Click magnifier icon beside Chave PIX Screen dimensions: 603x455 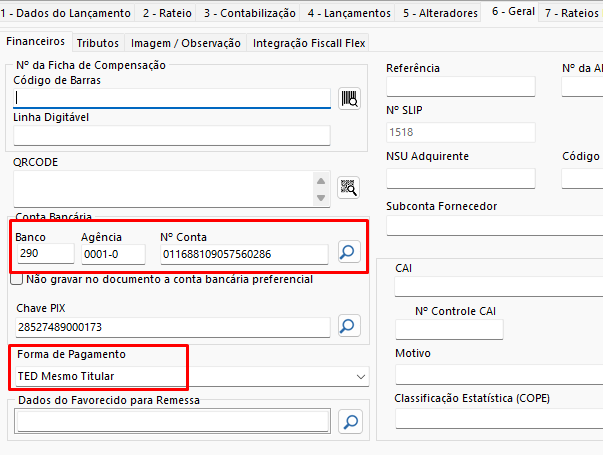(x=349, y=326)
